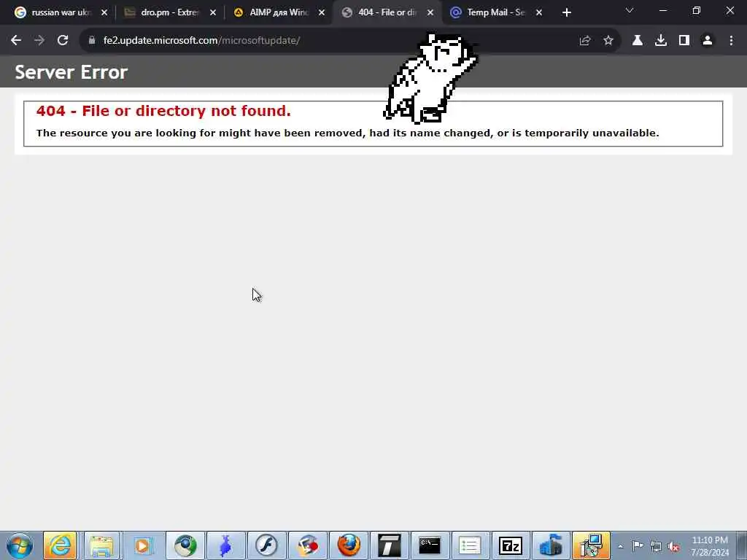Open the tab search chevron
This screenshot has width=747, height=560.
[x=630, y=10]
